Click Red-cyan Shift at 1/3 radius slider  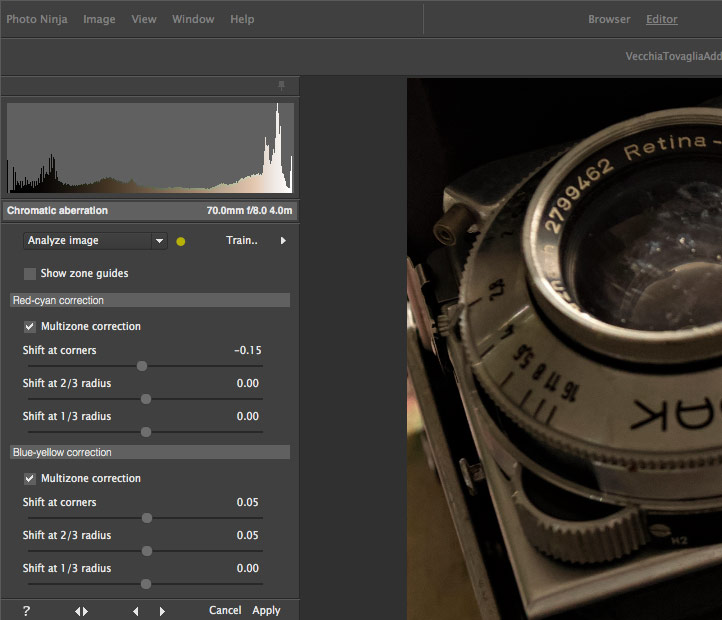145,432
